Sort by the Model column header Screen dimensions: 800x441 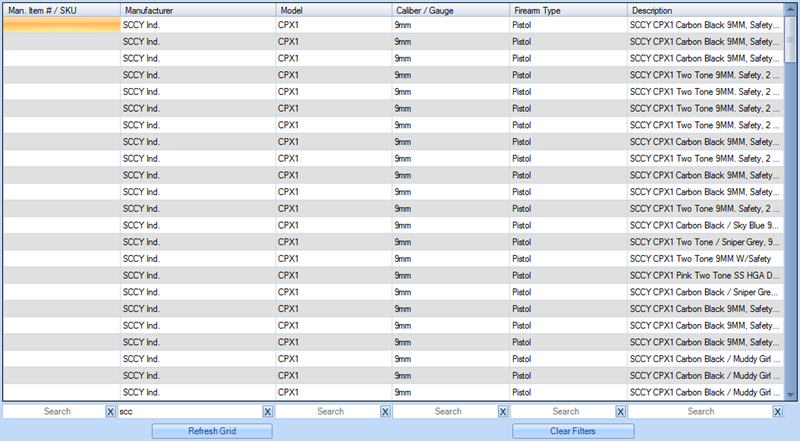[334, 10]
